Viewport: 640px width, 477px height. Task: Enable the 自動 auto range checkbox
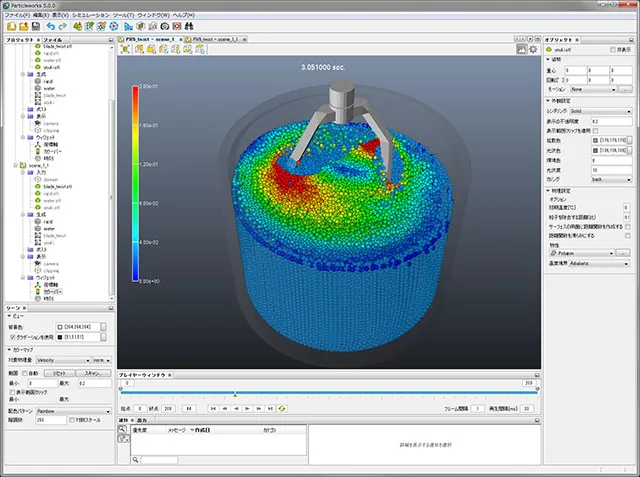(x=24, y=373)
